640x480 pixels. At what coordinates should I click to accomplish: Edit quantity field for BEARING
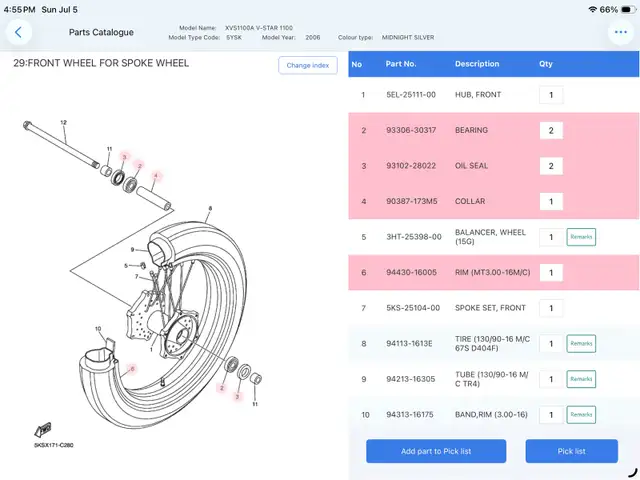551,130
